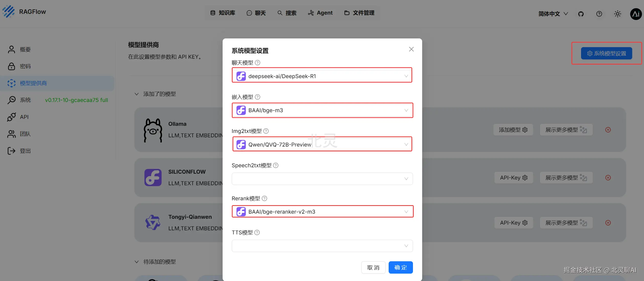The width and height of the screenshot is (644, 281).
Task: Show help tooltip for 嵌入模型
Action: point(258,97)
